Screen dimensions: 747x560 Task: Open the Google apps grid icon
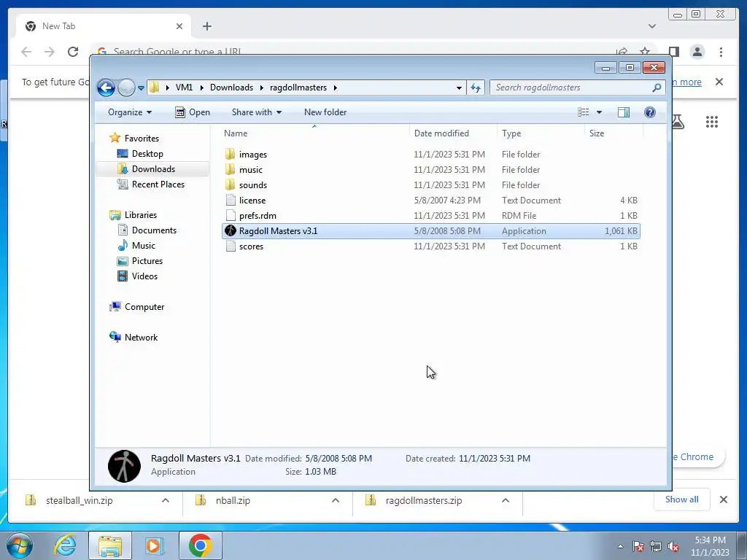coord(712,122)
